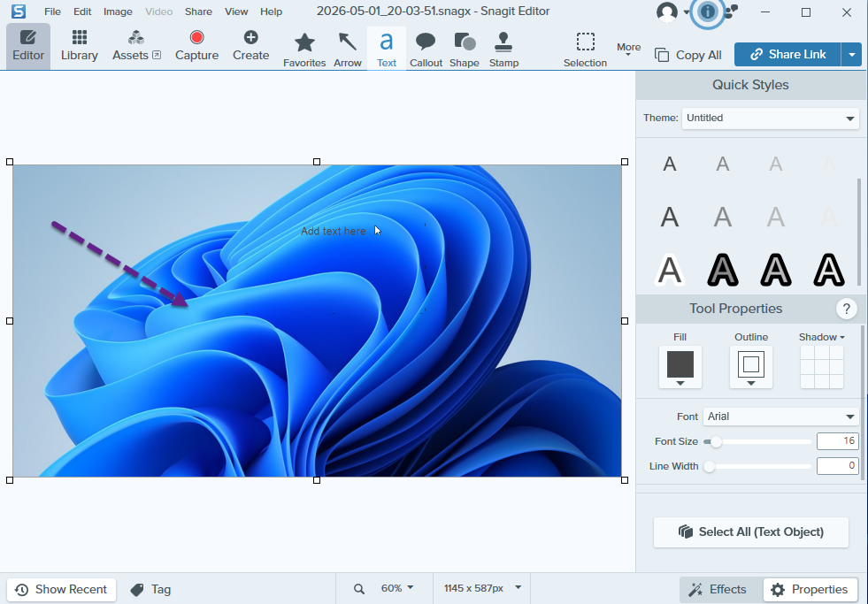
Task: Open the zoom level 60% dropdown
Action: point(397,588)
